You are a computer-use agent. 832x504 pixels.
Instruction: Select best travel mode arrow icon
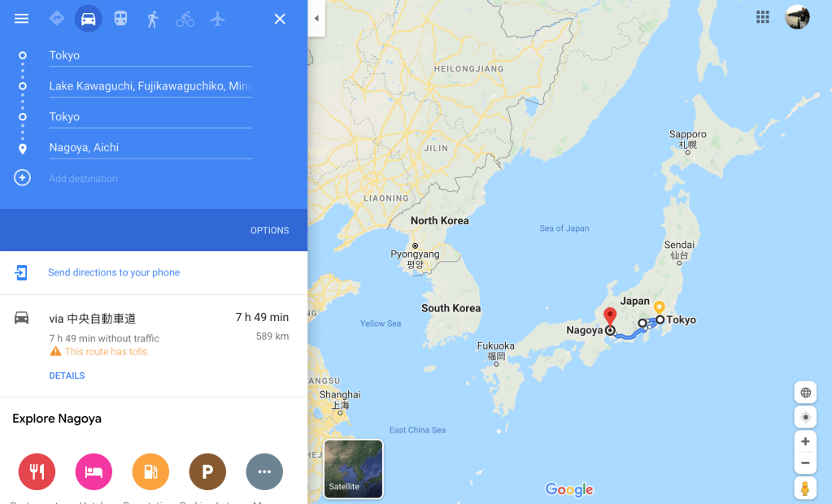click(x=56, y=19)
